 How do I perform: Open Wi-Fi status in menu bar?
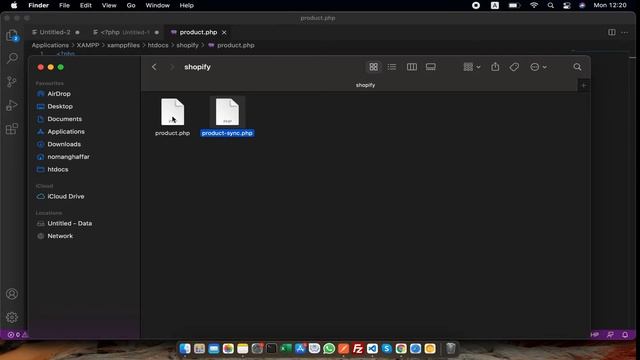click(x=534, y=5)
